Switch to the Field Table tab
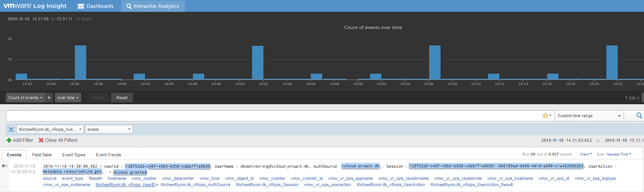 pos(42,155)
